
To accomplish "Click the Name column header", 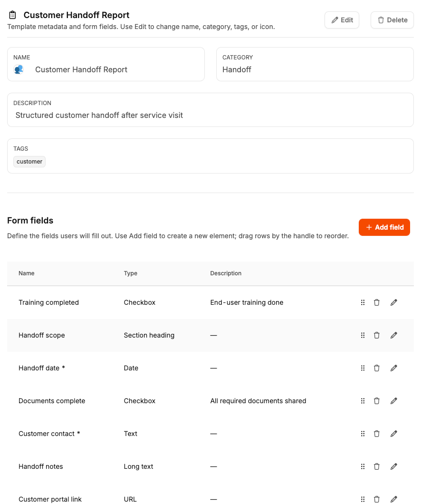I will coord(27,273).
